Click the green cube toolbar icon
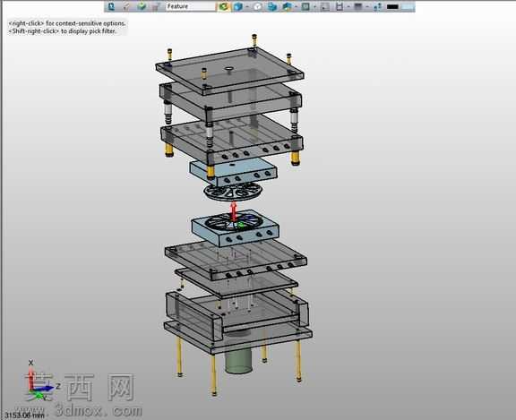Image resolution: width=516 pixels, height=420 pixels. [142, 6]
